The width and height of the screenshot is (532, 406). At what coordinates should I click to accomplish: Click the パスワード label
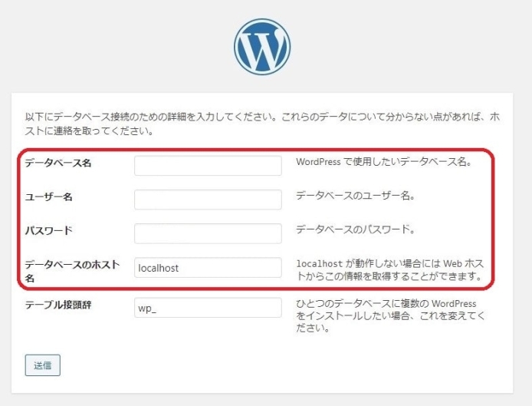49,231
